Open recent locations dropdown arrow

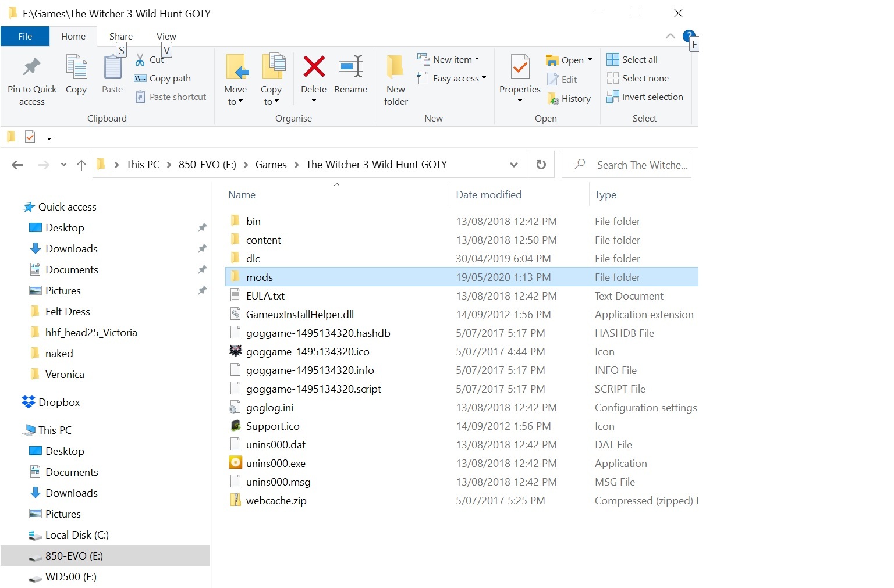[63, 165]
